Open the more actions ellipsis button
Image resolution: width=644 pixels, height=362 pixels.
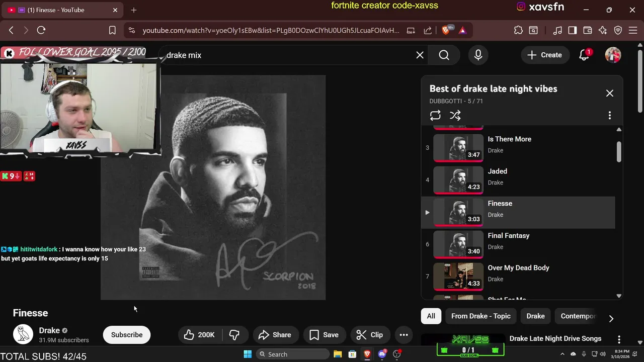(404, 335)
